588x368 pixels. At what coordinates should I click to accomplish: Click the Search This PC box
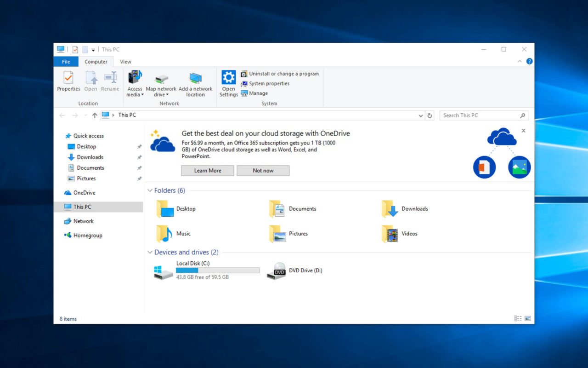[484, 115]
